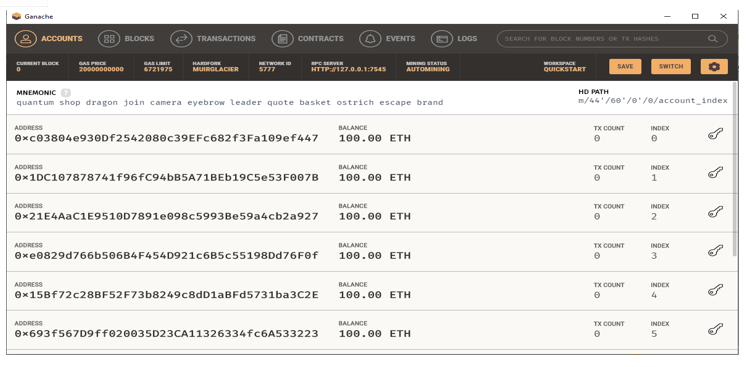Select address 0x15Bf72c28BF52F73b8249c8dD1aBFd5731ba3C2E
Screen dimensions: 746x367
tap(166, 295)
